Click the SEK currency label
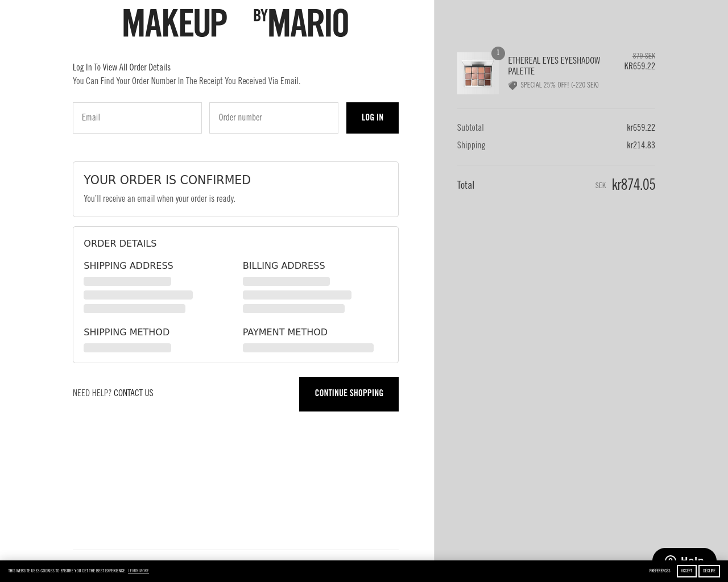728x582 pixels. tap(600, 186)
